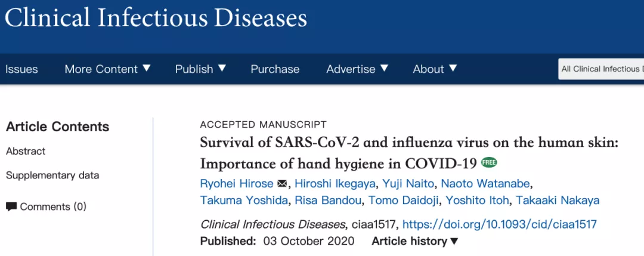This screenshot has width=644, height=256.
Task: Click the green FREE badge icon
Action: [489, 163]
